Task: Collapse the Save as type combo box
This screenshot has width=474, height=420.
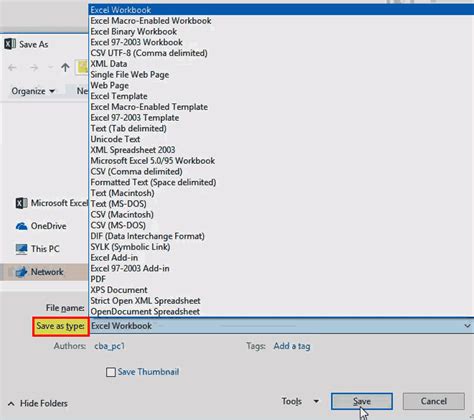Action: [467, 326]
